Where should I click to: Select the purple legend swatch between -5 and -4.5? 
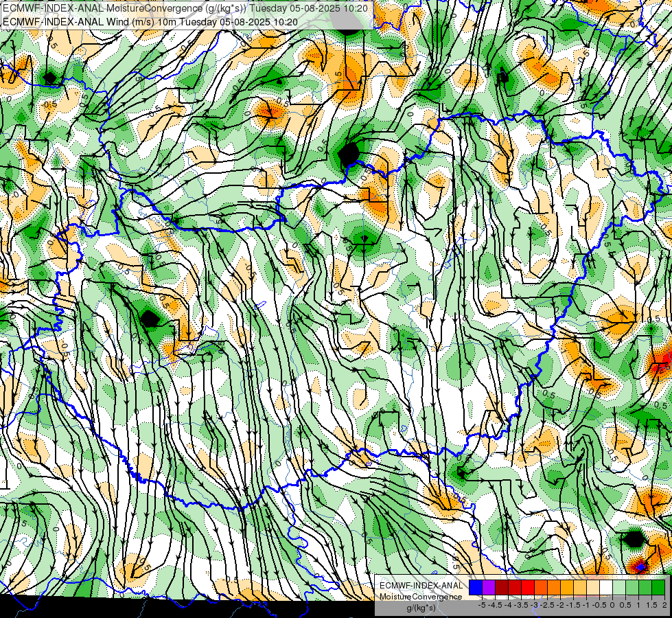click(489, 588)
